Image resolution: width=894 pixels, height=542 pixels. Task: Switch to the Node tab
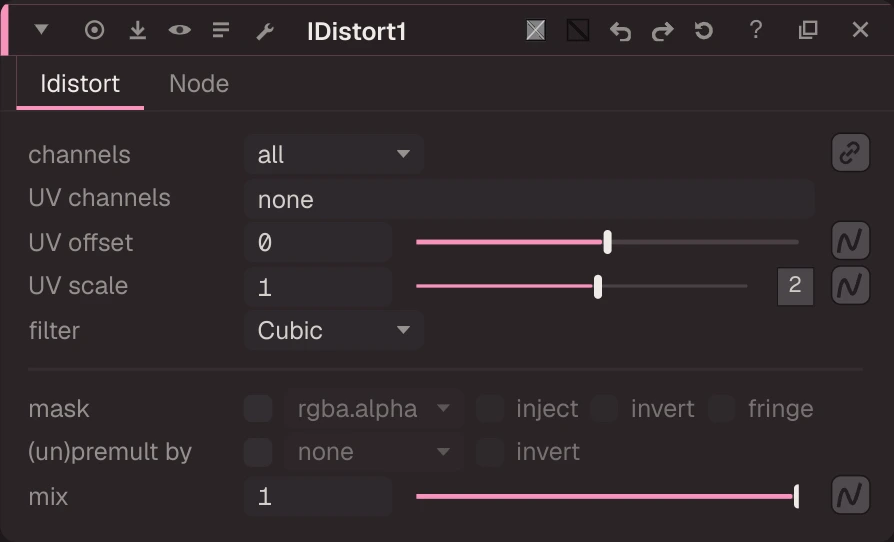point(199,84)
